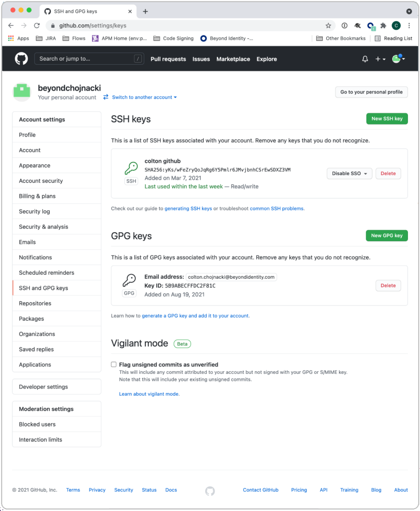Screen dimensions: 420x511
Task: Expand the plus create-new dropdown
Action: (x=380, y=59)
